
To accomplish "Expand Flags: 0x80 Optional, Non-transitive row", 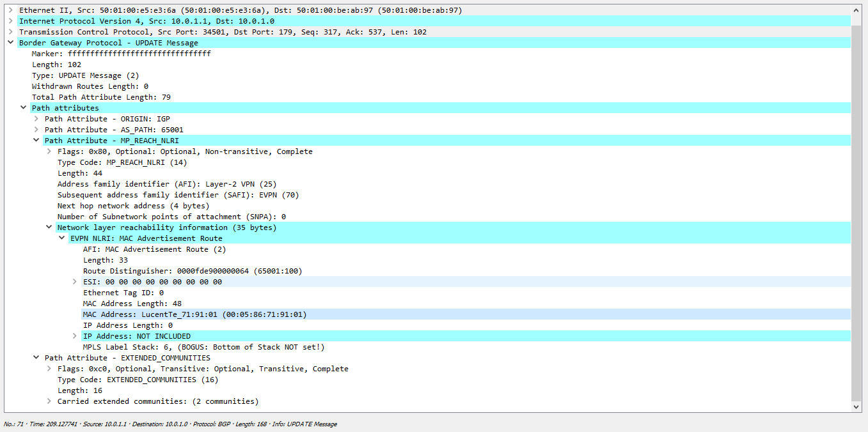I will 49,151.
